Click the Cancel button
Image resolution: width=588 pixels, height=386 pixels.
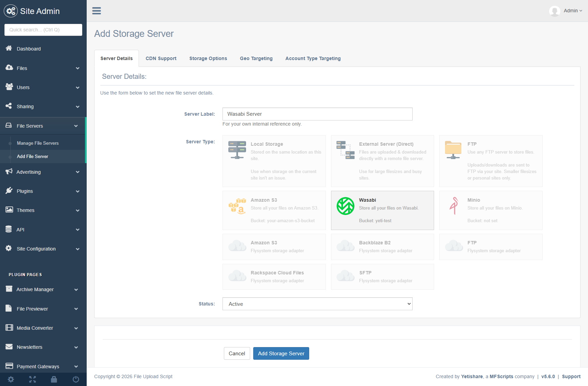tap(236, 354)
